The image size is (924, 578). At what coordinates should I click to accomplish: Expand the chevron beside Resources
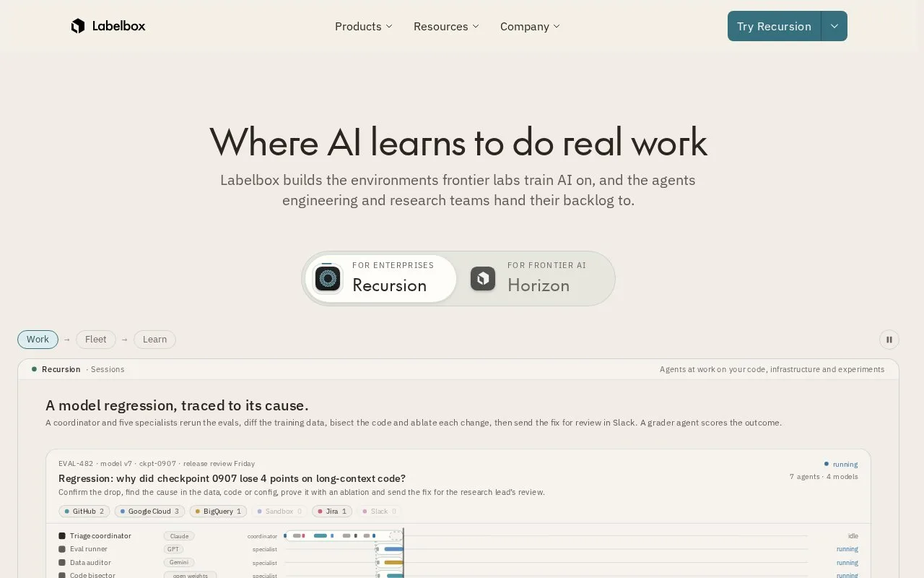476,26
